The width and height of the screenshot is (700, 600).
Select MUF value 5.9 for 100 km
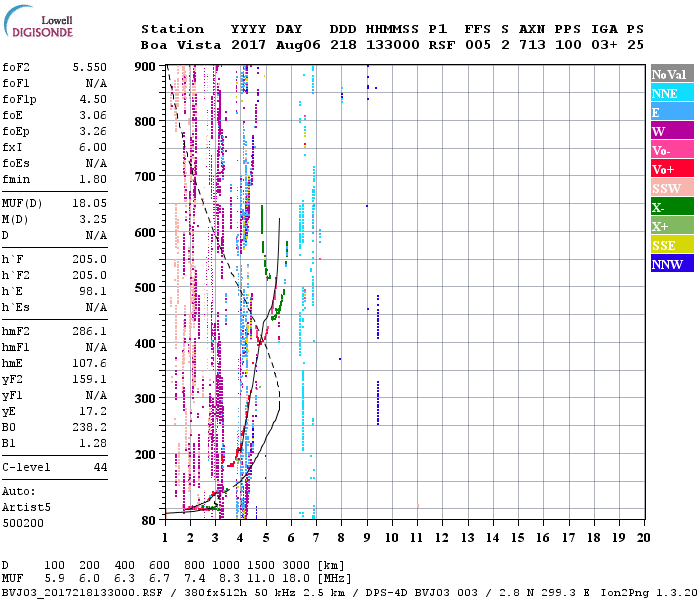coord(54,579)
